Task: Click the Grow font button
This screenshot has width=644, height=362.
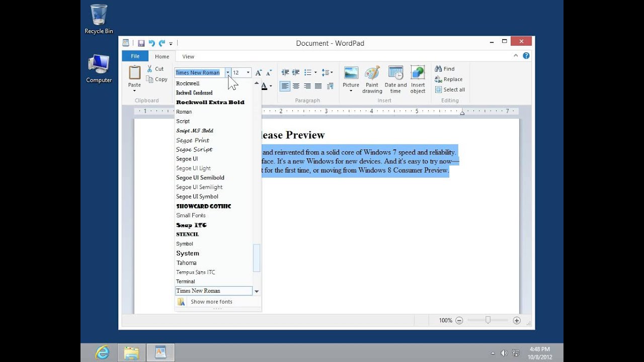Action: (x=259, y=72)
